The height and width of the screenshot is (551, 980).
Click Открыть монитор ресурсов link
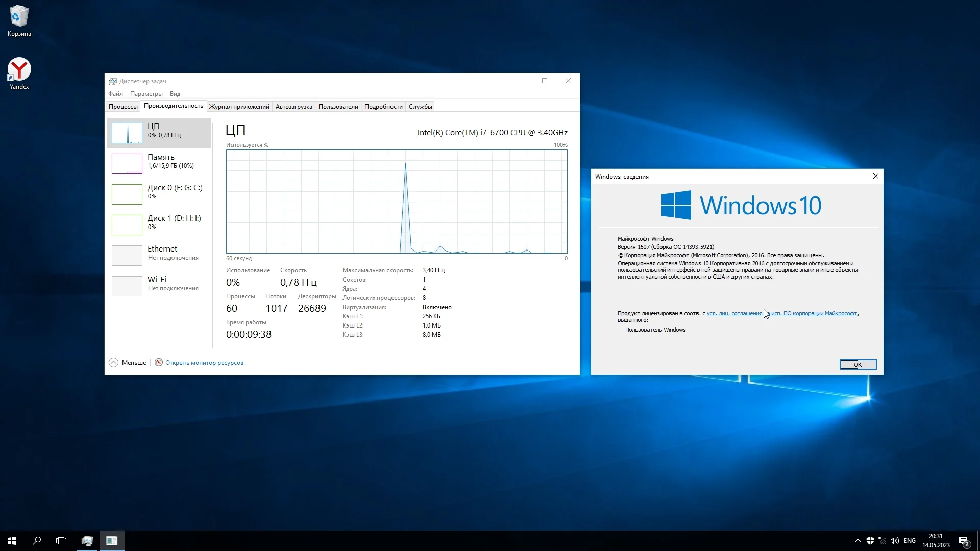pos(204,363)
